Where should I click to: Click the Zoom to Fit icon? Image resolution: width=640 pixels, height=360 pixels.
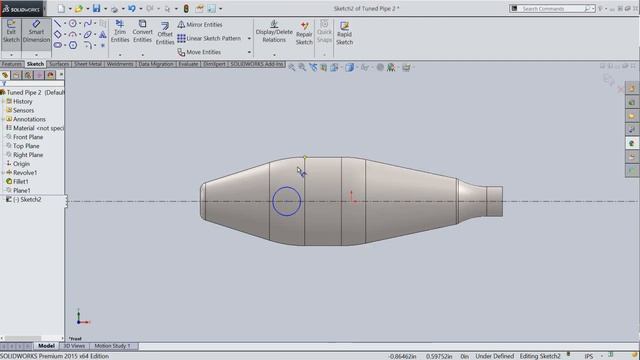tap(291, 67)
